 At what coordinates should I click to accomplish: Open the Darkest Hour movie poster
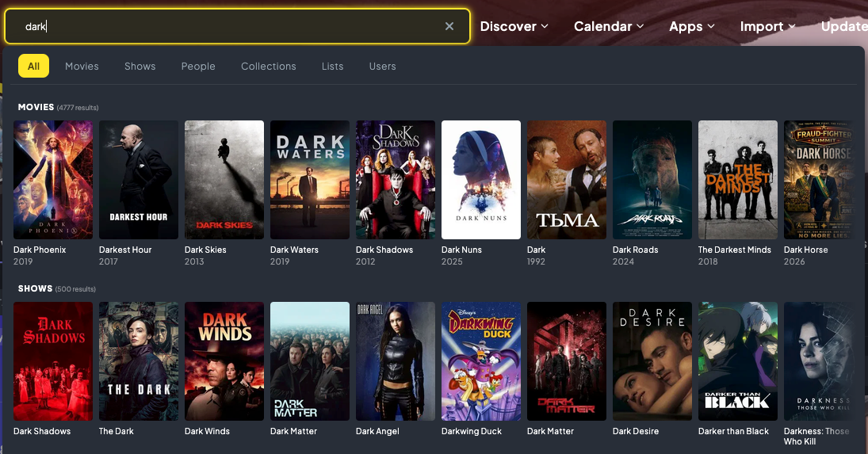[139, 180]
